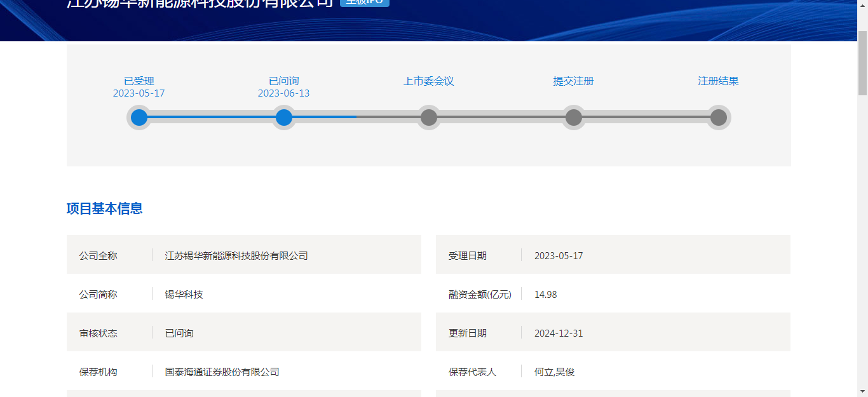Click the 已受理 timeline step circle
This screenshot has width=868, height=397.
point(139,118)
